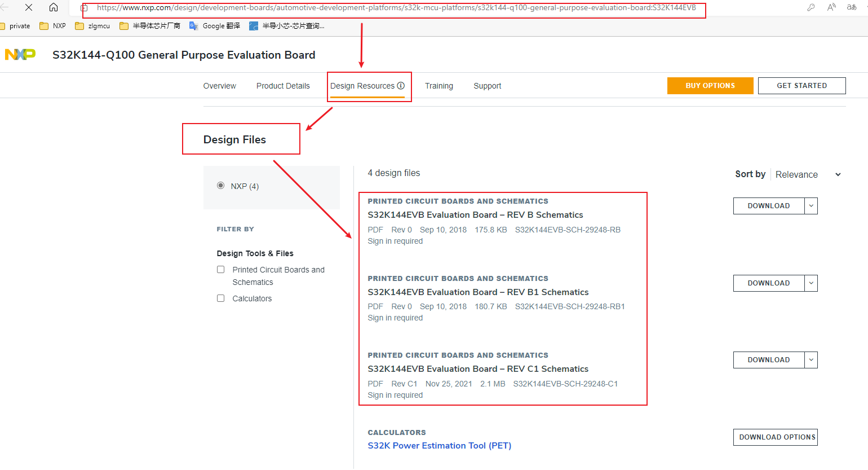The image size is (868, 470).
Task: Click the 'Nov 25, 2021' date text
Action: point(449,384)
